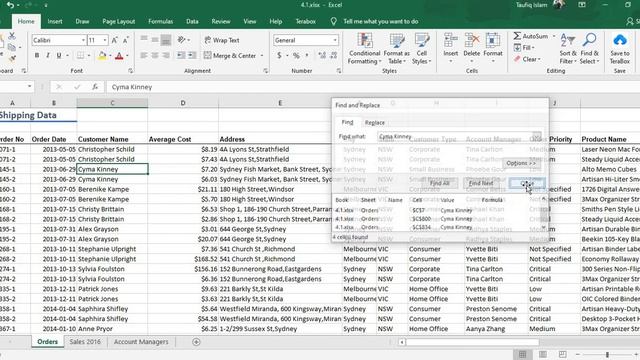Click the Orientation text angle icon
Screen dimensions: 640x360
[182, 40]
